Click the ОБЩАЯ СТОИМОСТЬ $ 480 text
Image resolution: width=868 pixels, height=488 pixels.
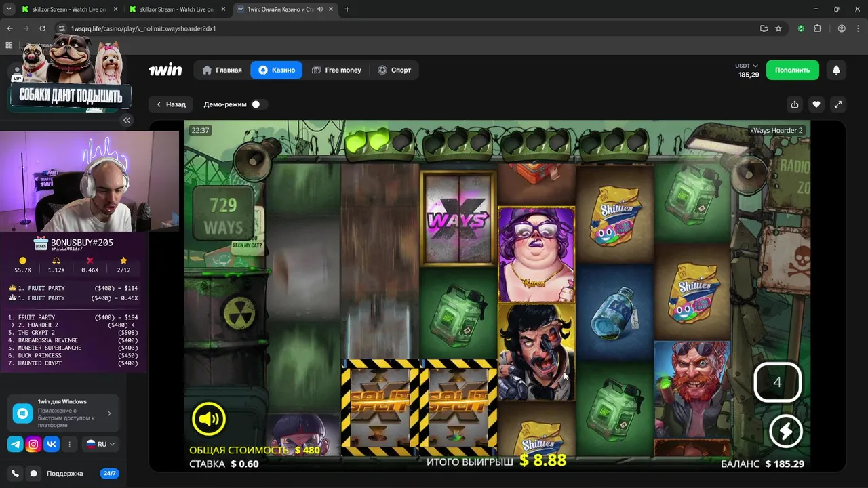(x=254, y=450)
